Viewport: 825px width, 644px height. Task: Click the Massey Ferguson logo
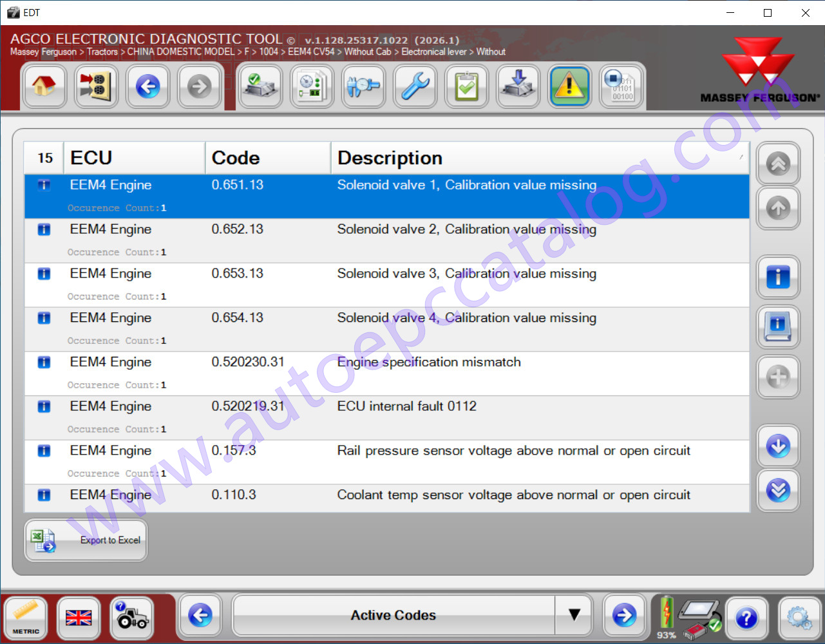pos(760,70)
